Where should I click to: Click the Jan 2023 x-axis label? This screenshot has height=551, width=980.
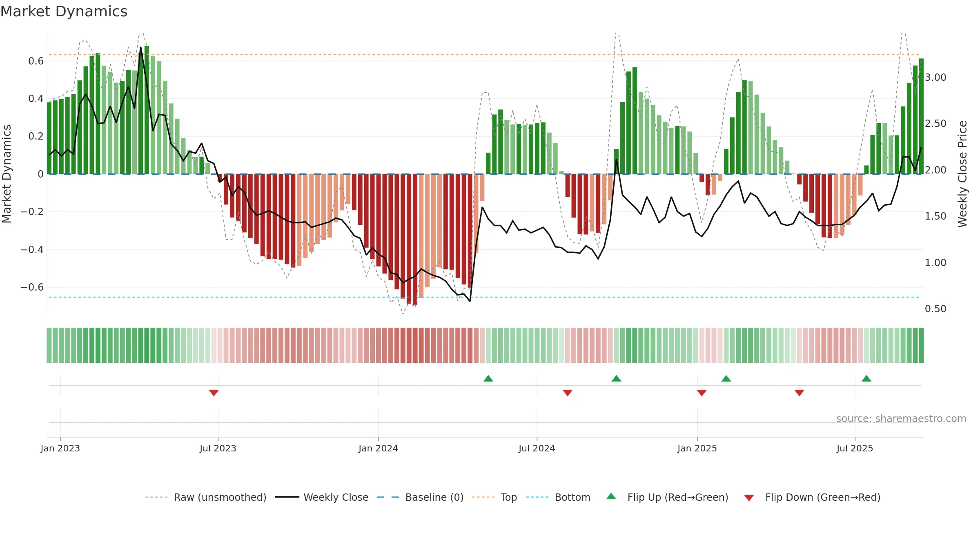(60, 448)
